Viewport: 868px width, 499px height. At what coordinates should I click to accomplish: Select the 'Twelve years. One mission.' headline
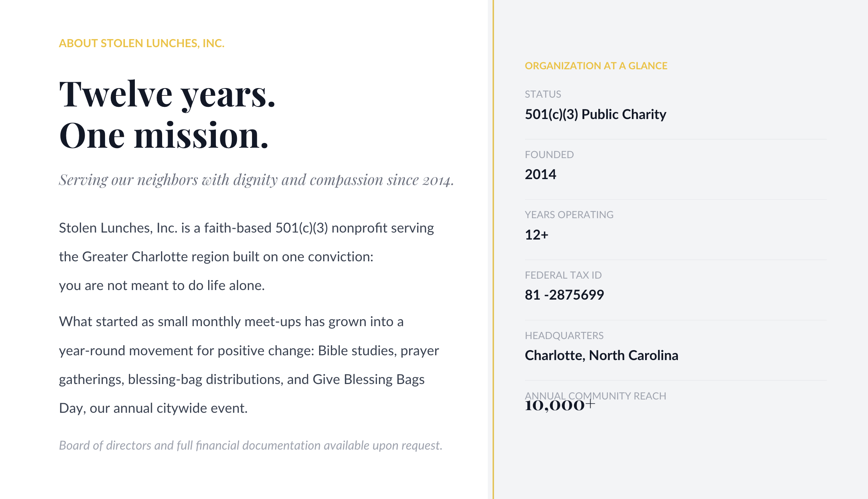pyautogui.click(x=167, y=115)
